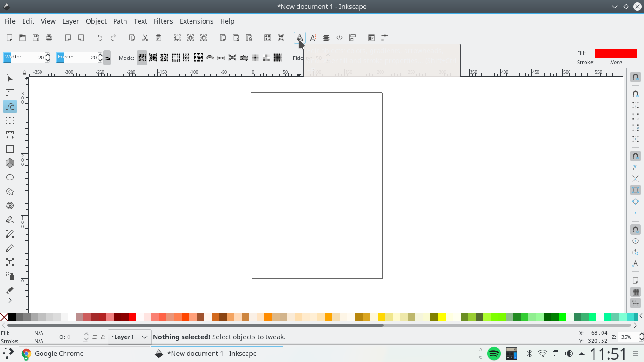Open the color palette menu arrow
The image size is (644, 362).
pyautogui.click(x=641, y=316)
